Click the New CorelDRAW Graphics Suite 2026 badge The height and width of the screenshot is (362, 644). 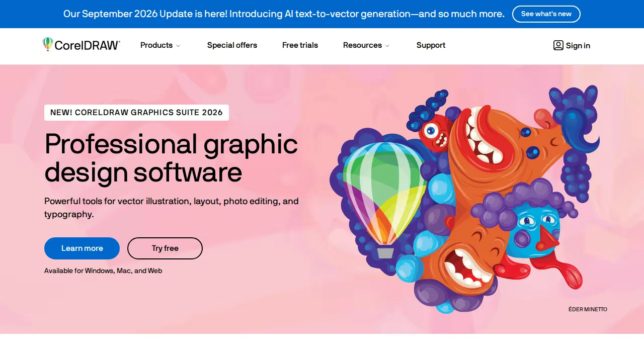[136, 113]
